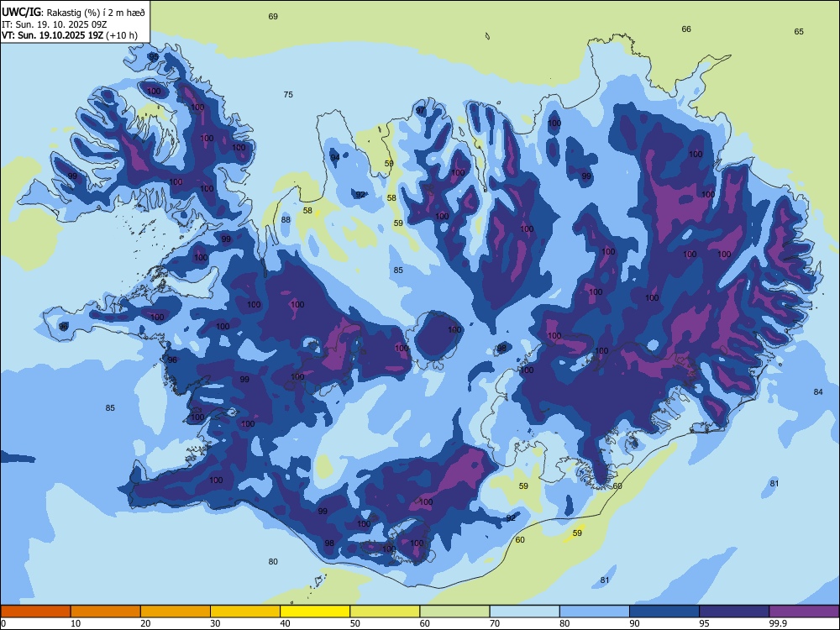
Task: Click the humidity value 69 over northern sea
Action: tap(273, 17)
